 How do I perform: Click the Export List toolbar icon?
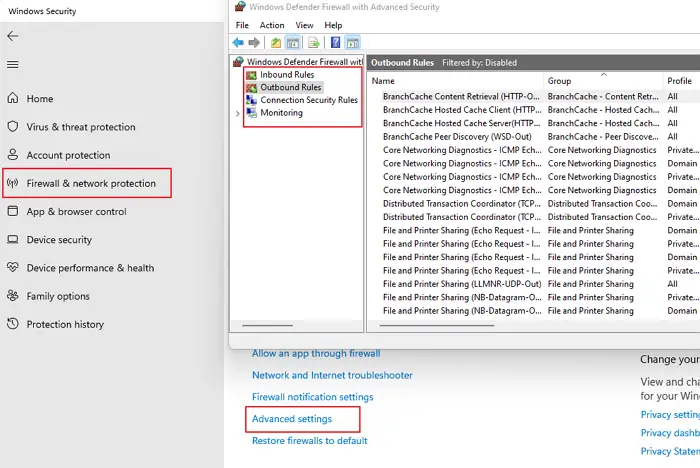tap(314, 43)
